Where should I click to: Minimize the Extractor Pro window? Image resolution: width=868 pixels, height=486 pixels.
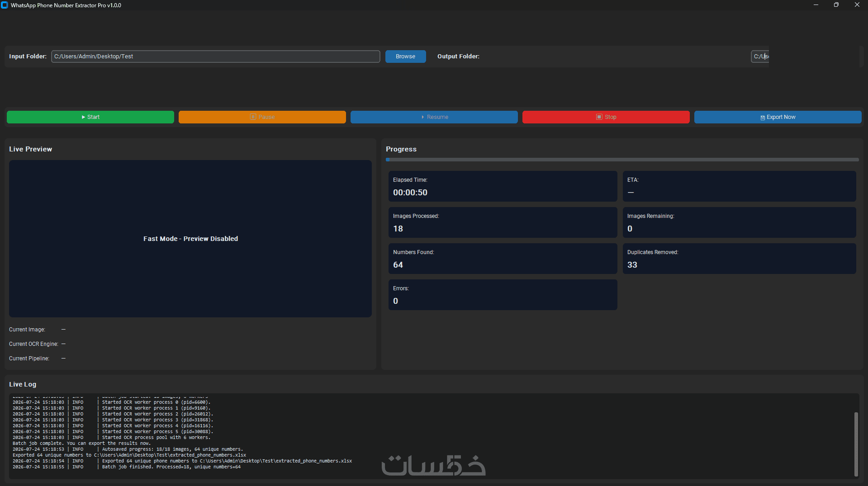click(x=816, y=5)
